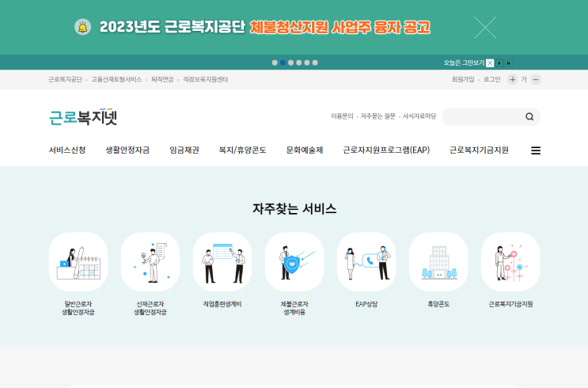This screenshot has width=588, height=388.
Task: Open the 자주묻는 질문 link
Action: 377,116
